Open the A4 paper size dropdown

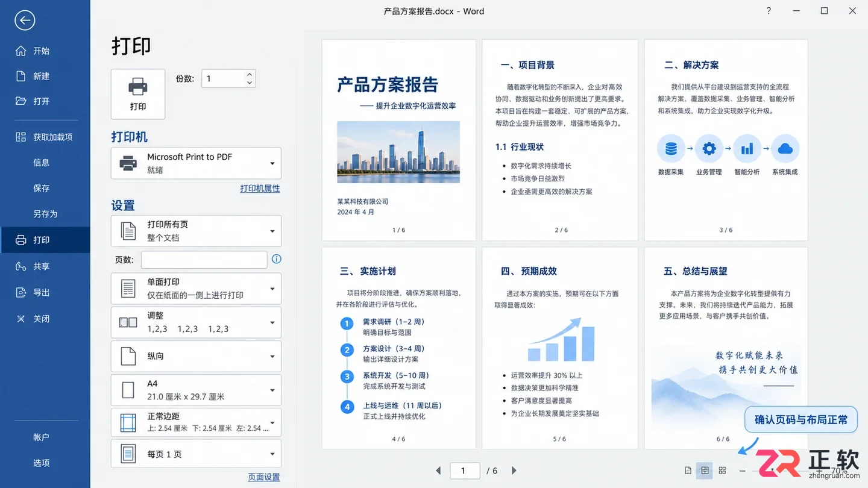point(196,390)
